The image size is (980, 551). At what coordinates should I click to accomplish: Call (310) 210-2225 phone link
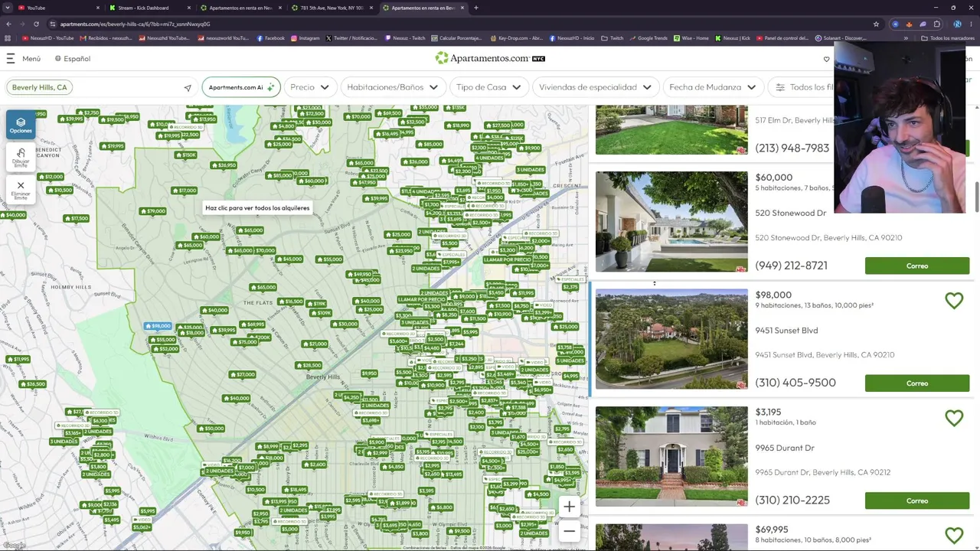(x=792, y=500)
